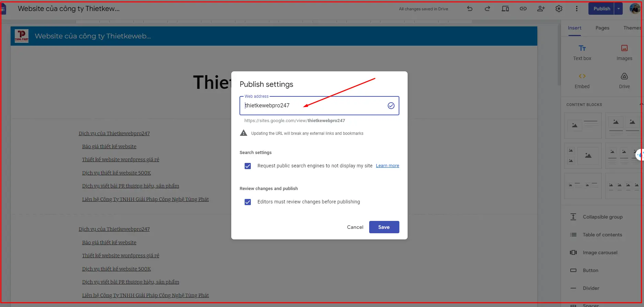The image size is (644, 307).
Task: Select image-left text-right content block
Action: point(583,126)
